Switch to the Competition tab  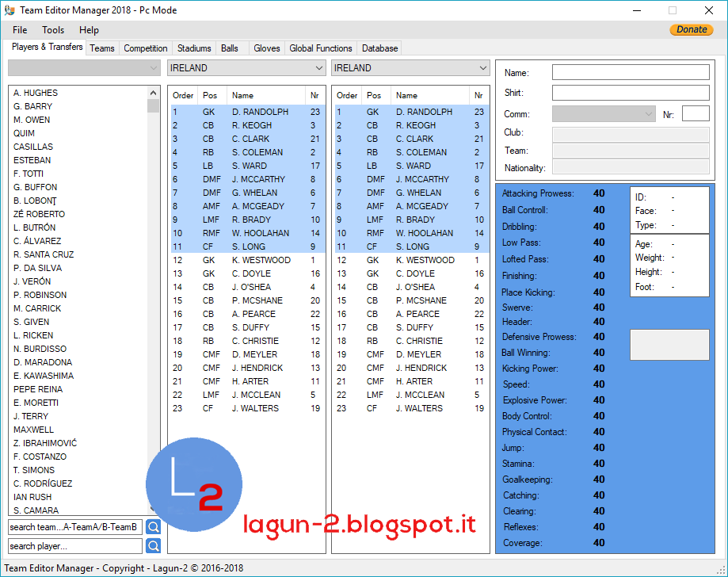tap(145, 48)
